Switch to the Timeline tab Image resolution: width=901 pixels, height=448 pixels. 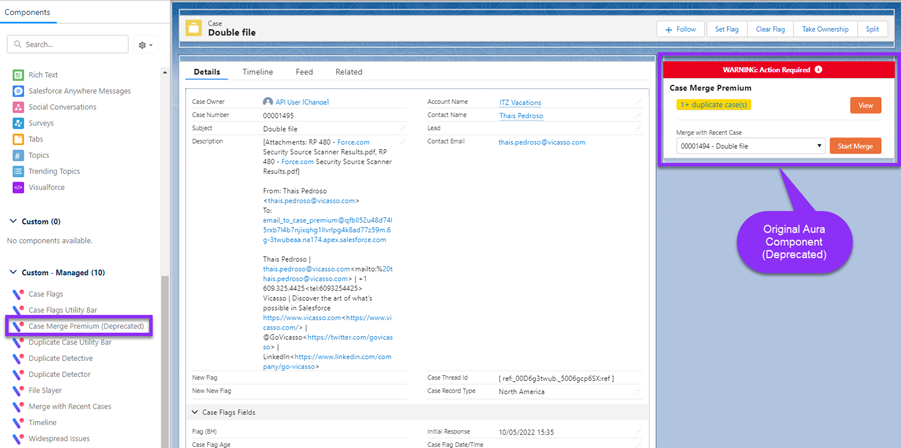click(x=257, y=72)
